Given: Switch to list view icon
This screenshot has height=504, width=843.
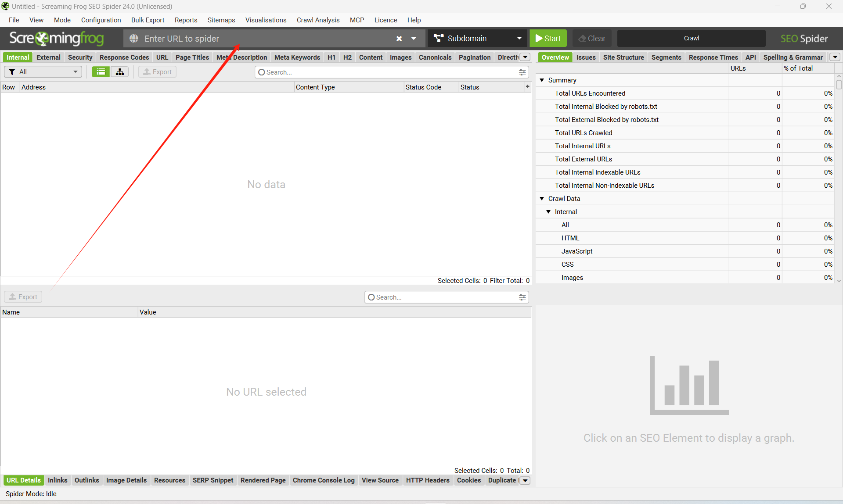Looking at the screenshot, I should coord(101,72).
